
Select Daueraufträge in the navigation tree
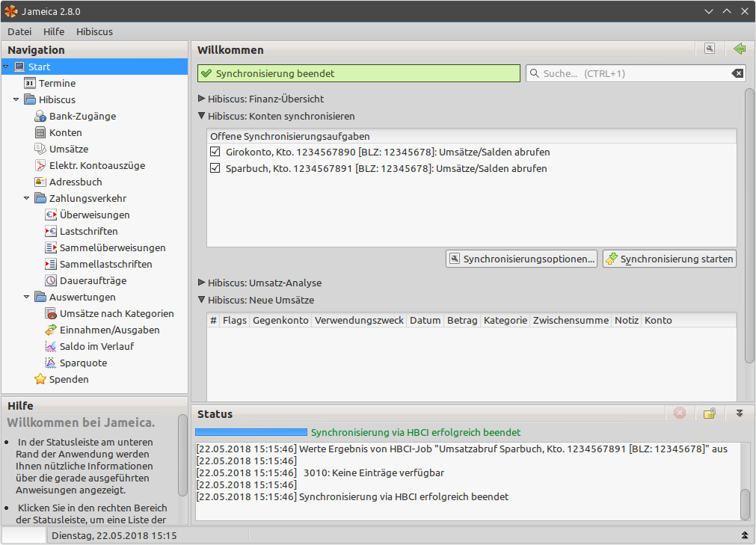pyautogui.click(x=93, y=280)
